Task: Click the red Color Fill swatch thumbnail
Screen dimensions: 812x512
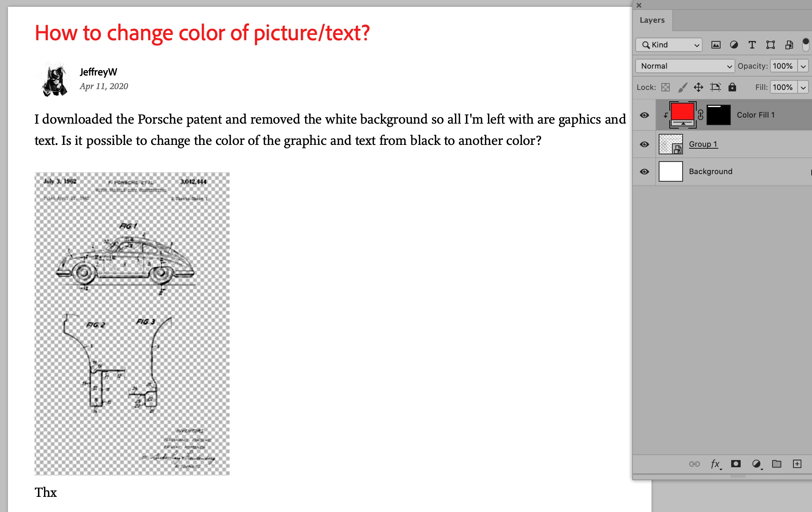Action: tap(682, 112)
